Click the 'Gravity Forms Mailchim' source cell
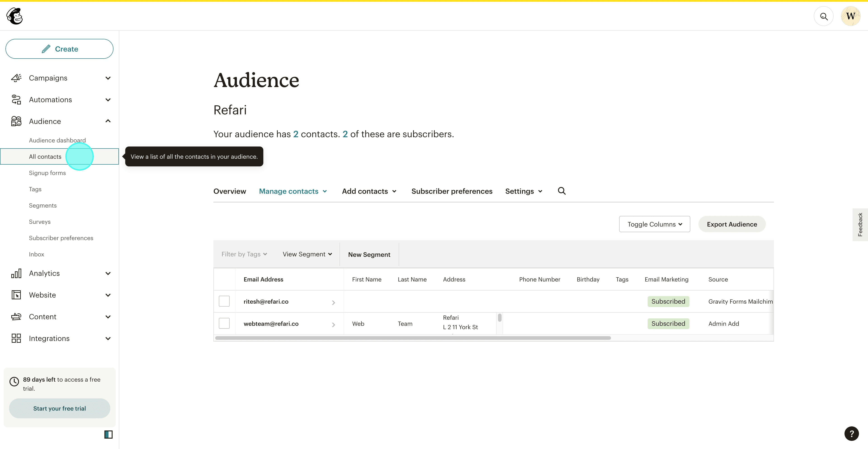Screen dimensions: 868x449 (741, 301)
